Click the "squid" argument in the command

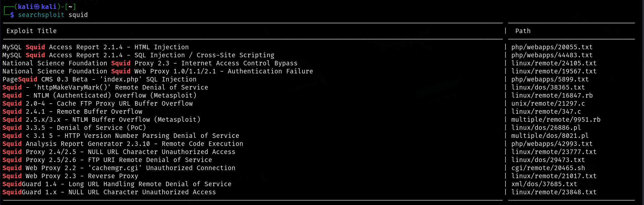pos(78,15)
